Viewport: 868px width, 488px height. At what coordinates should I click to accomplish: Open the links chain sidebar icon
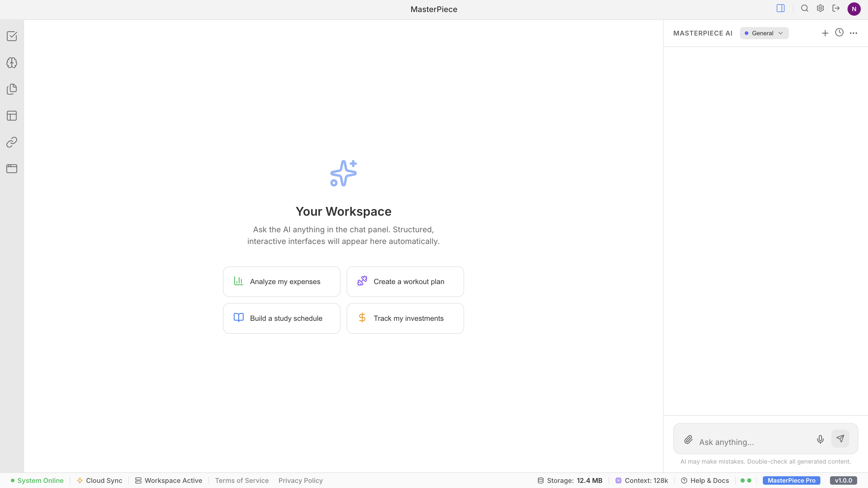point(12,142)
